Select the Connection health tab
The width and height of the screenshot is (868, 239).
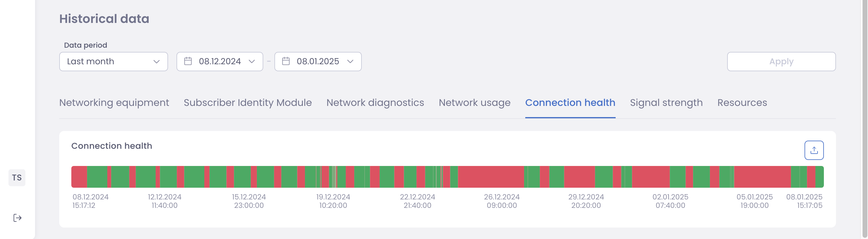tap(570, 103)
